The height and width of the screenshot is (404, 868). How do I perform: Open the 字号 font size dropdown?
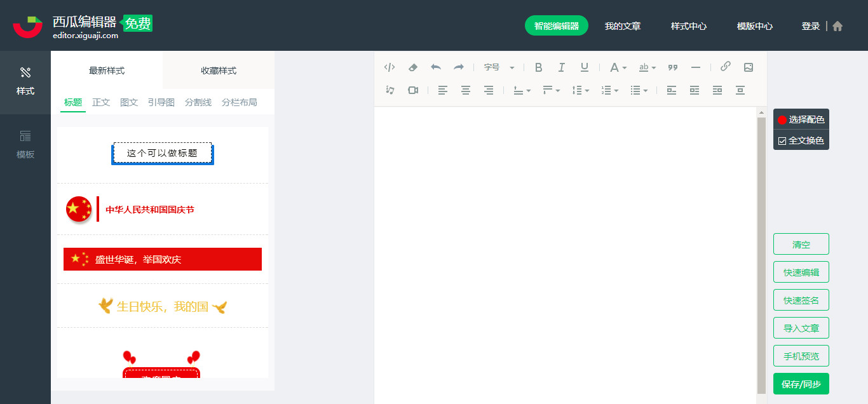coord(499,67)
